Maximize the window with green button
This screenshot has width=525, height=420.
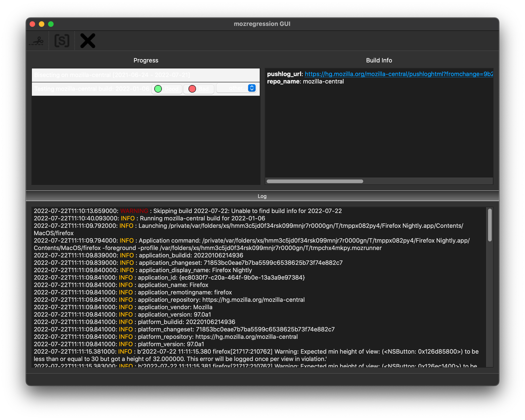[51, 24]
